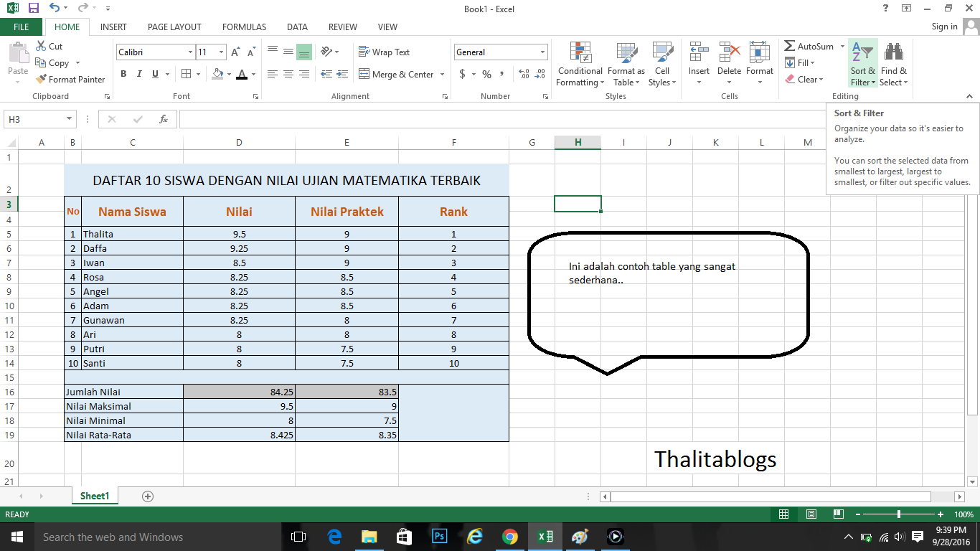
Task: Click the Font Color swatch
Action: [x=242, y=74]
